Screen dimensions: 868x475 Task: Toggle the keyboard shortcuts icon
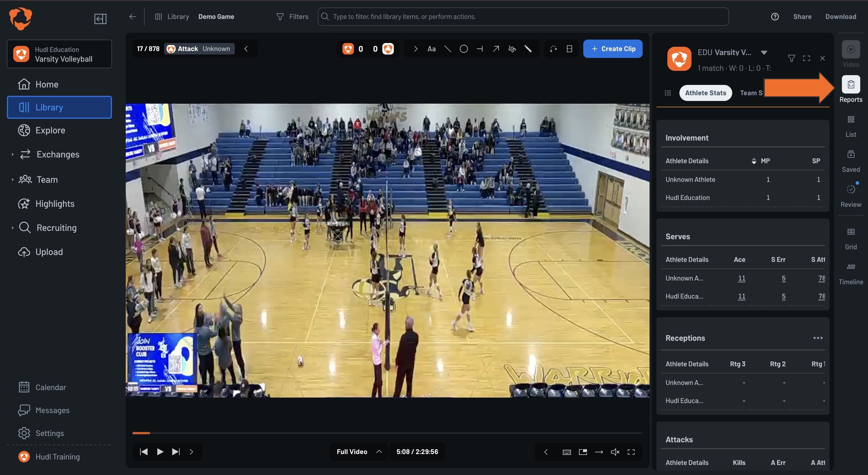click(566, 452)
